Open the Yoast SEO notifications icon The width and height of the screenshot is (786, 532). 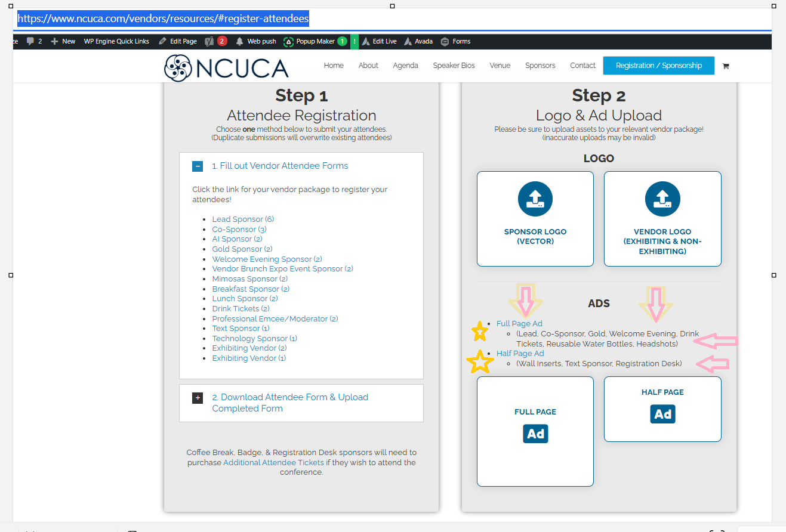pyautogui.click(x=215, y=41)
